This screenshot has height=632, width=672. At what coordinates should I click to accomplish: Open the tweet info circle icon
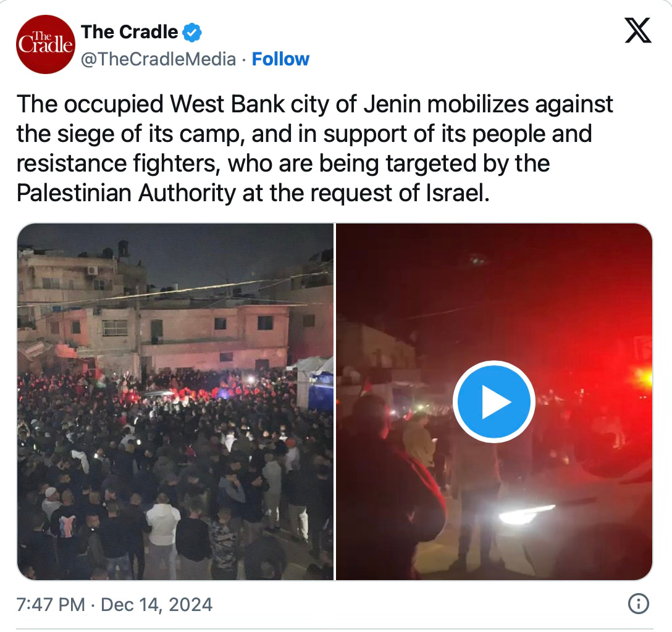[x=638, y=604]
